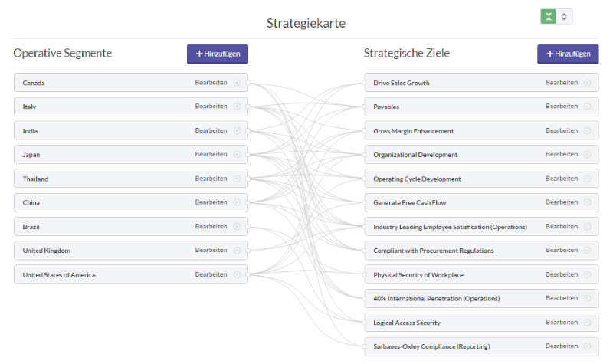This screenshot has width=613, height=364.
Task: Click Bearbeiten for Organizational Development
Action: coord(562,154)
